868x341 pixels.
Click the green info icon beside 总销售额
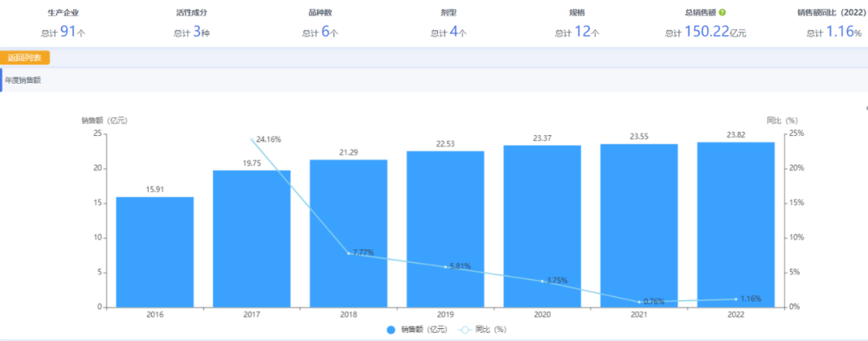pos(722,13)
